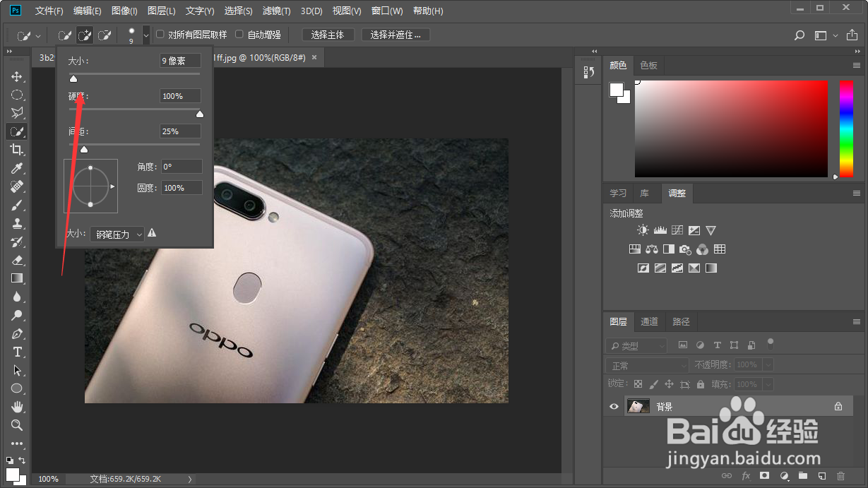Open tool preset picker dropdown
Image resolution: width=868 pixels, height=488 pixels.
tap(38, 35)
